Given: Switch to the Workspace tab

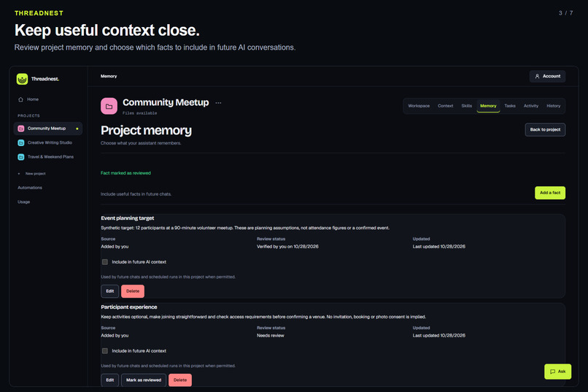Looking at the screenshot, I should pyautogui.click(x=419, y=106).
